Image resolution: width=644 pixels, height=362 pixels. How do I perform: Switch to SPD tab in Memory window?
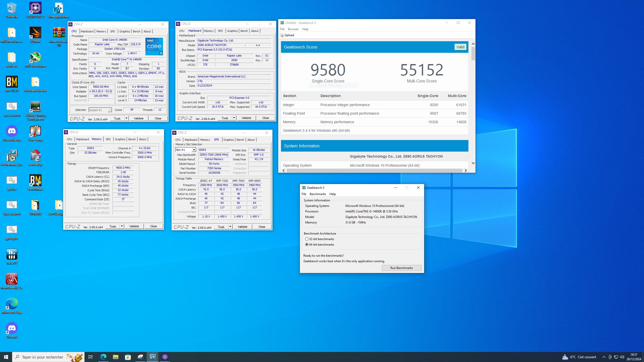pyautogui.click(x=108, y=139)
